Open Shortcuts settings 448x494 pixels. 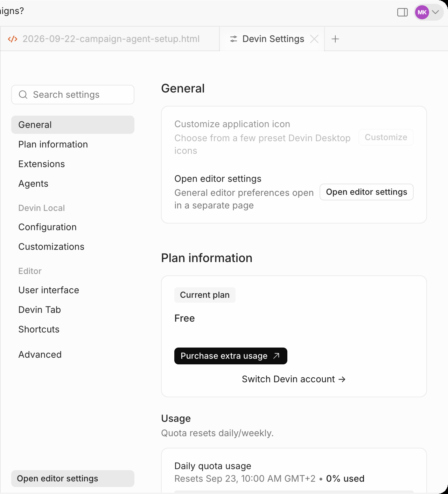(73, 329)
